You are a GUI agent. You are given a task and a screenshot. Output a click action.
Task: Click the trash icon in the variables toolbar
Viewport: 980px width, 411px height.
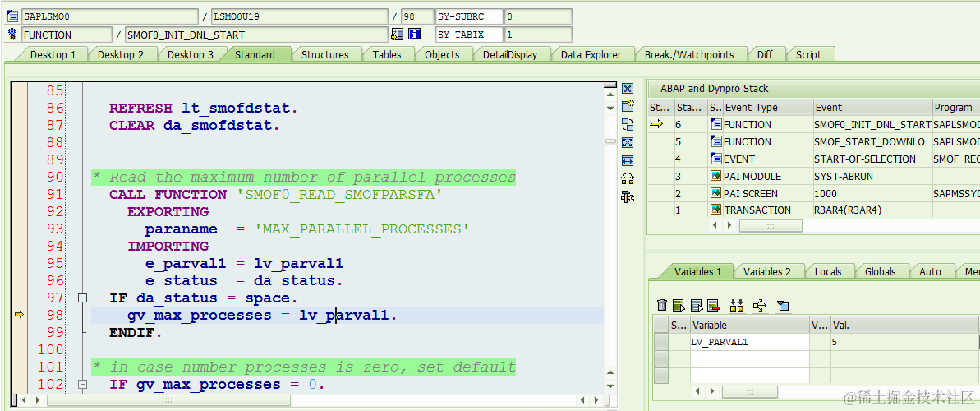point(662,305)
